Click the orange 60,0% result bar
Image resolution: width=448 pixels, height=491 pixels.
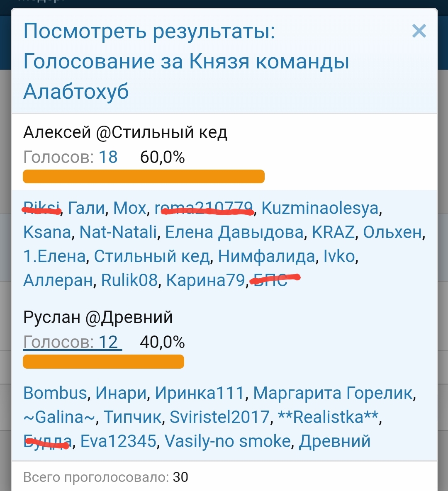coord(144,176)
